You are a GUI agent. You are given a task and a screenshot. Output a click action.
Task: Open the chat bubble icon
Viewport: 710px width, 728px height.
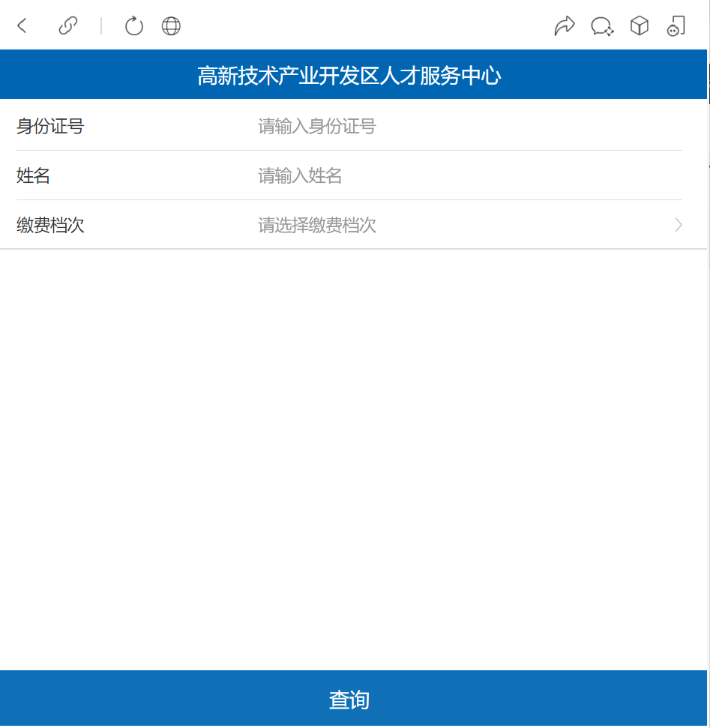pyautogui.click(x=601, y=26)
